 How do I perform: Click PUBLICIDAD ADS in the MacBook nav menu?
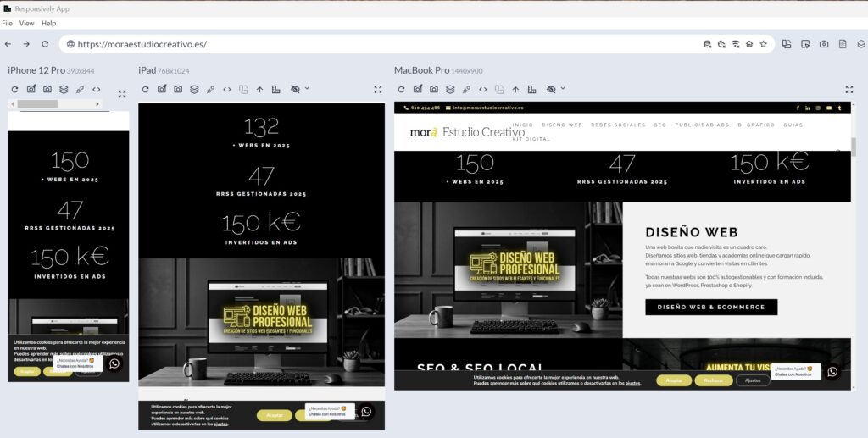click(702, 125)
